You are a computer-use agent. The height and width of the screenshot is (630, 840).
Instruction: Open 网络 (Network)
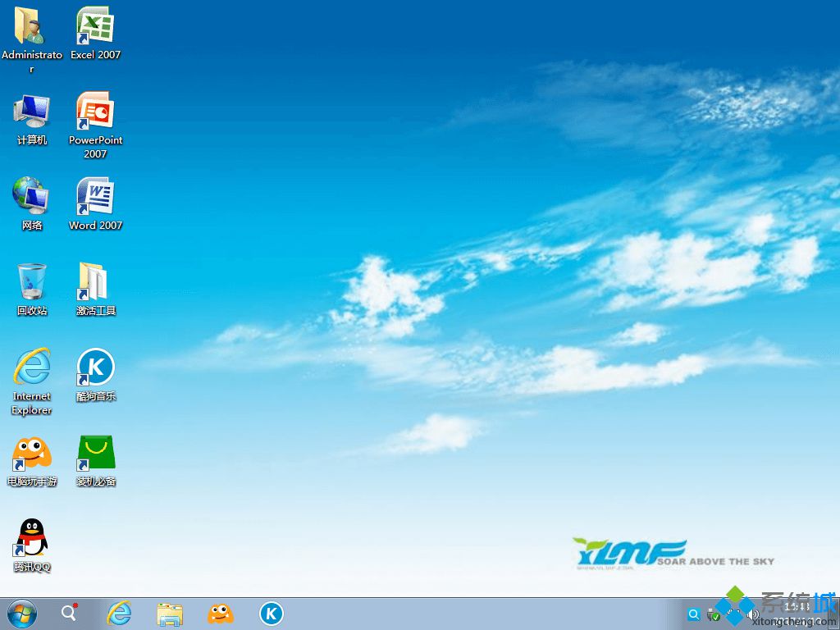click(31, 197)
